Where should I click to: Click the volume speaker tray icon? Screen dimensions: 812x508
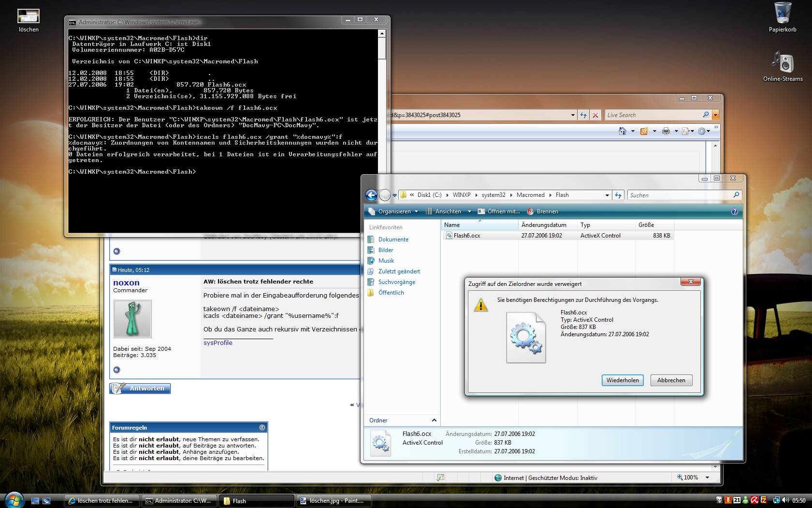click(x=784, y=500)
